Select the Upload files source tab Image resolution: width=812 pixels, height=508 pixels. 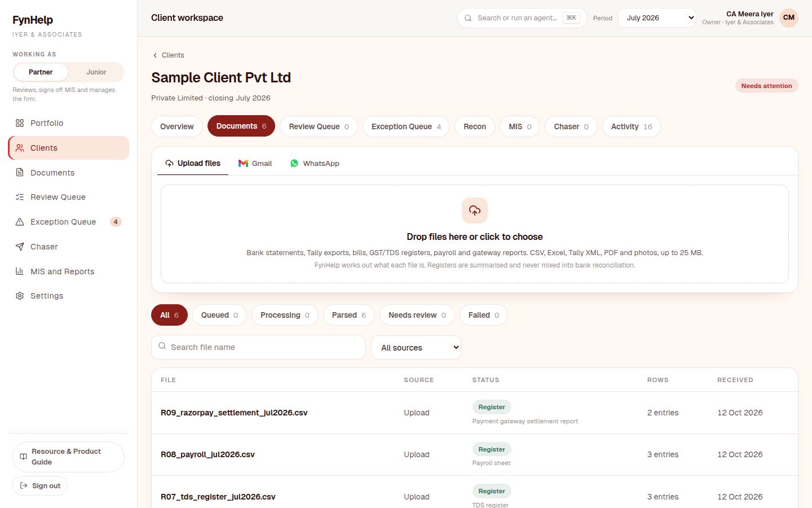(193, 163)
